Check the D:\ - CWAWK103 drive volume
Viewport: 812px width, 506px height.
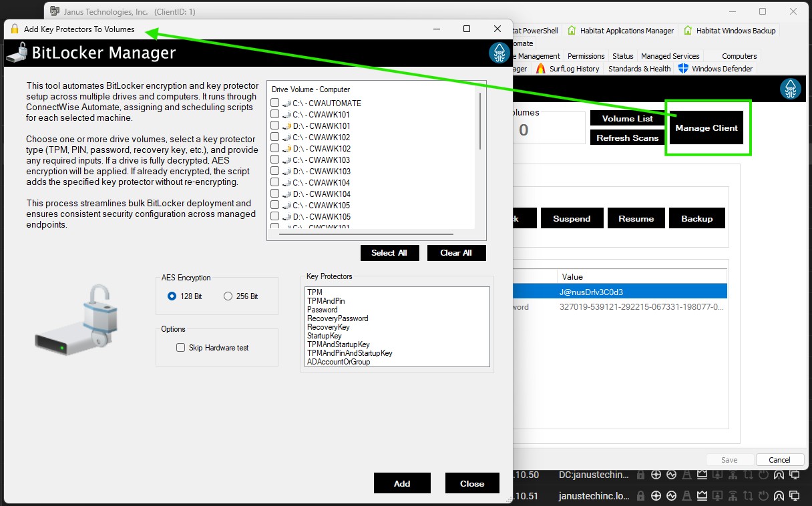tap(274, 171)
